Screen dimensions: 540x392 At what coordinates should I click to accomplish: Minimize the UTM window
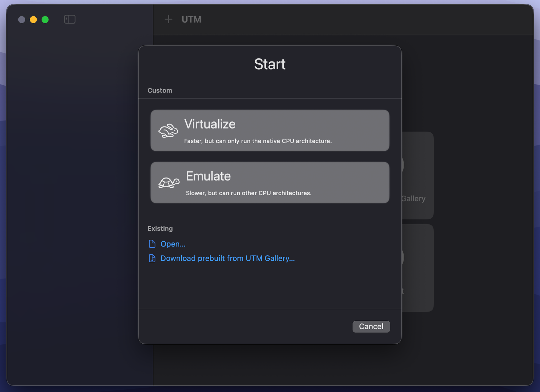click(33, 19)
